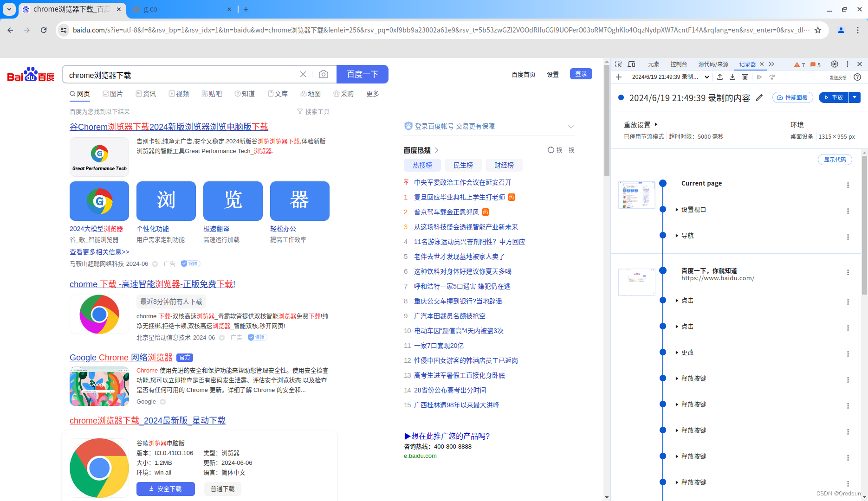Open the recording selector dropdown

pos(670,77)
